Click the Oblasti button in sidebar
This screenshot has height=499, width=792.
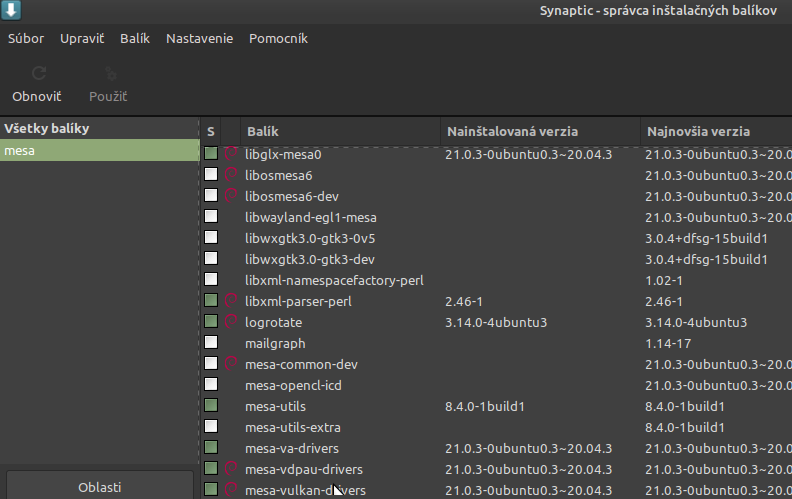[99, 487]
